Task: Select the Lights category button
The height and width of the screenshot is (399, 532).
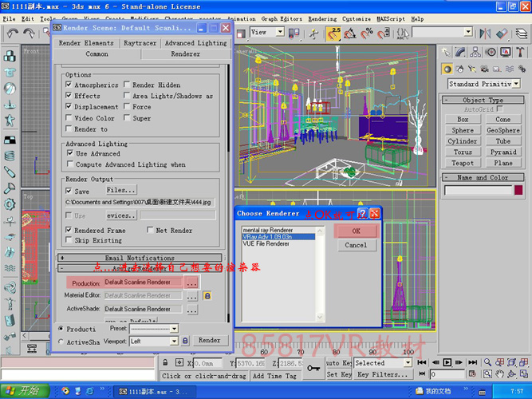Action: [472, 69]
